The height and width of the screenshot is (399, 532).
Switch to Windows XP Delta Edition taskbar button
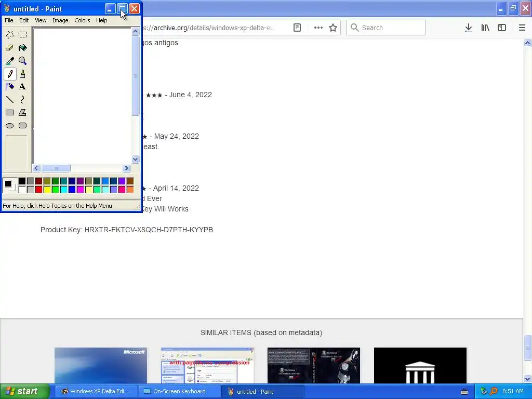pos(96,392)
